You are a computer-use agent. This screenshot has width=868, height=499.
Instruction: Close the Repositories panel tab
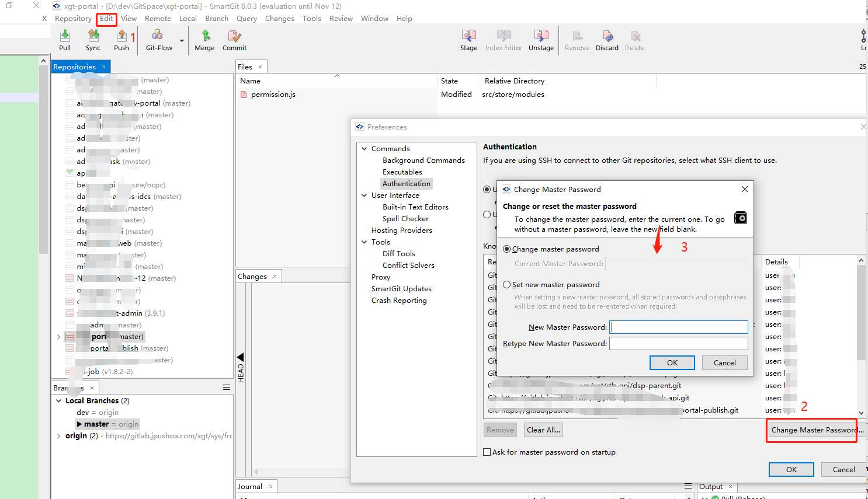click(104, 67)
